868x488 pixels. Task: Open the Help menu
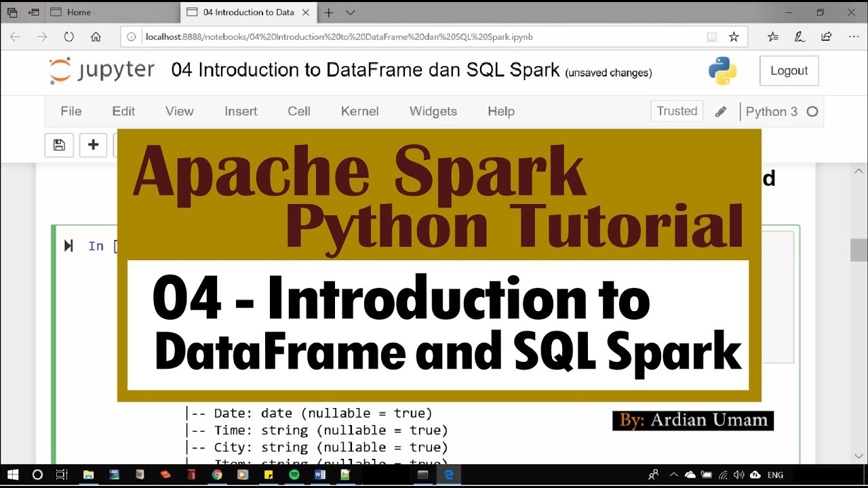(501, 112)
